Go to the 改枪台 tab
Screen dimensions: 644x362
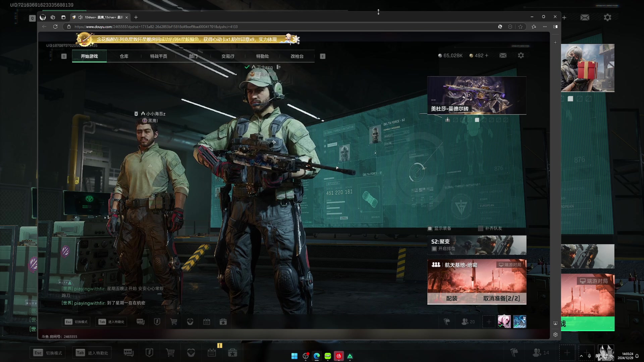[297, 56]
